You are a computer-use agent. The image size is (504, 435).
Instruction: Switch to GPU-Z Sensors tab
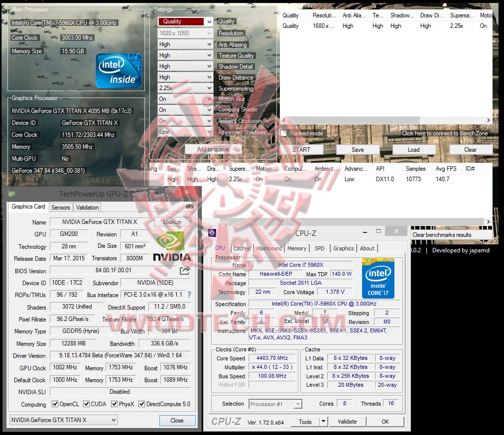point(60,207)
